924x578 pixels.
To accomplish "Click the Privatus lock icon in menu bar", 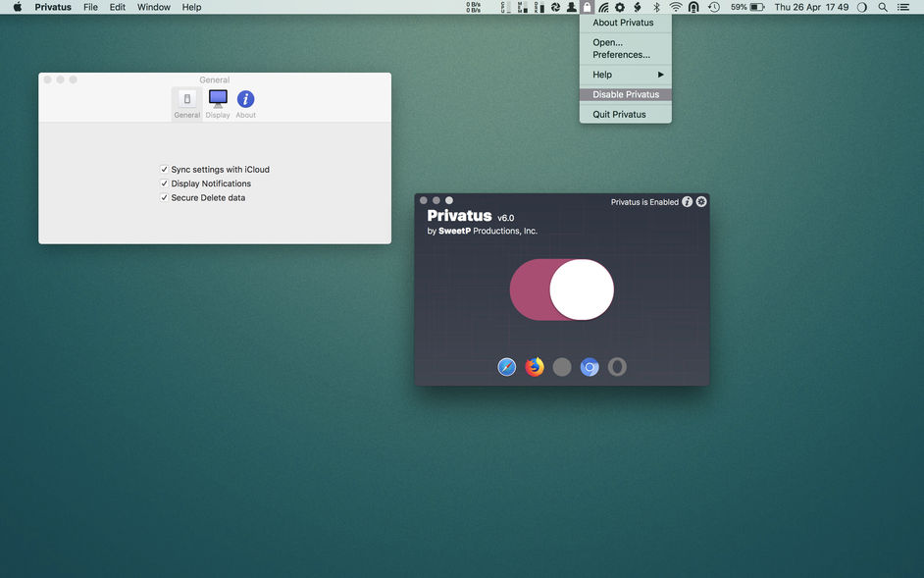I will pyautogui.click(x=587, y=7).
